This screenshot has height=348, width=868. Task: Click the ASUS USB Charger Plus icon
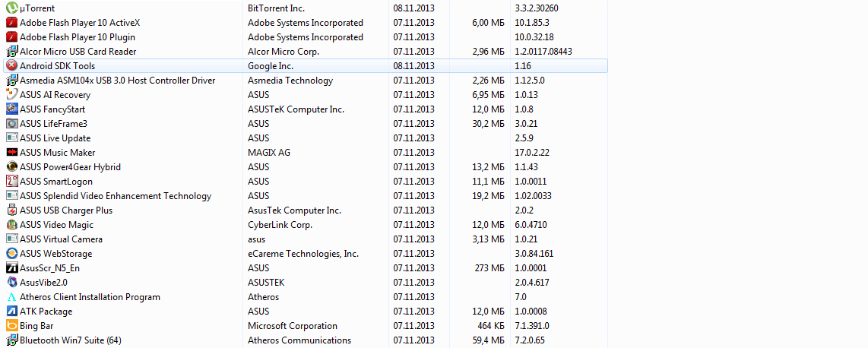point(11,210)
